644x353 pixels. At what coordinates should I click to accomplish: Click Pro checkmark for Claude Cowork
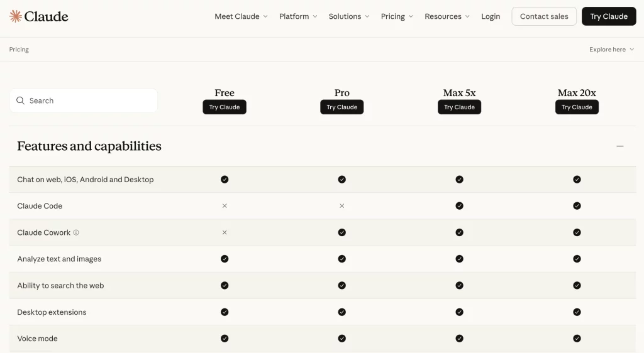341,232
